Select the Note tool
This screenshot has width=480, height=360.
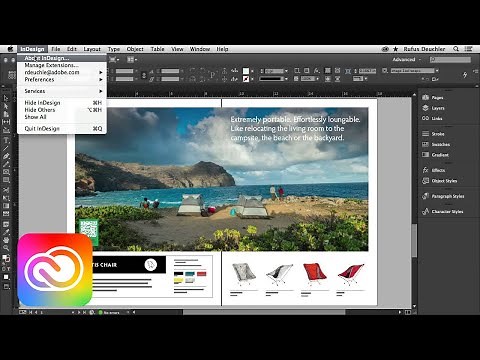coord(6,224)
